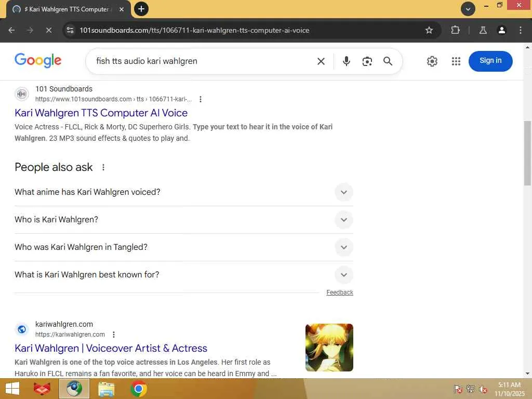The width and height of the screenshot is (532, 399).
Task: Open People also ask options menu
Action: pos(103,167)
